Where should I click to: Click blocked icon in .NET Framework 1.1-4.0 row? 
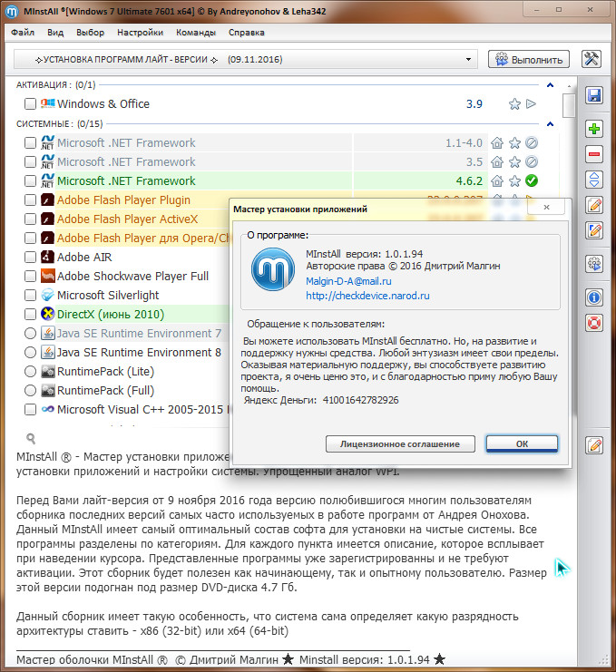532,142
